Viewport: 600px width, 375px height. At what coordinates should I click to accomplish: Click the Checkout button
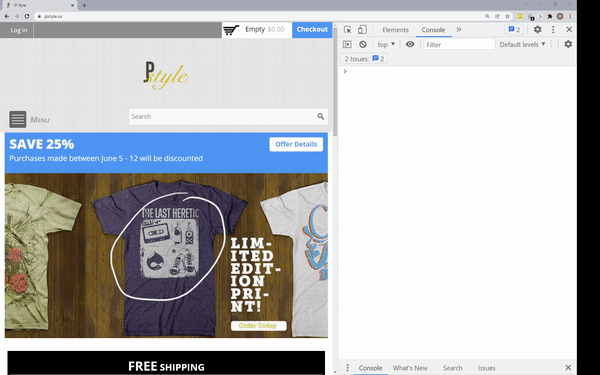(312, 30)
